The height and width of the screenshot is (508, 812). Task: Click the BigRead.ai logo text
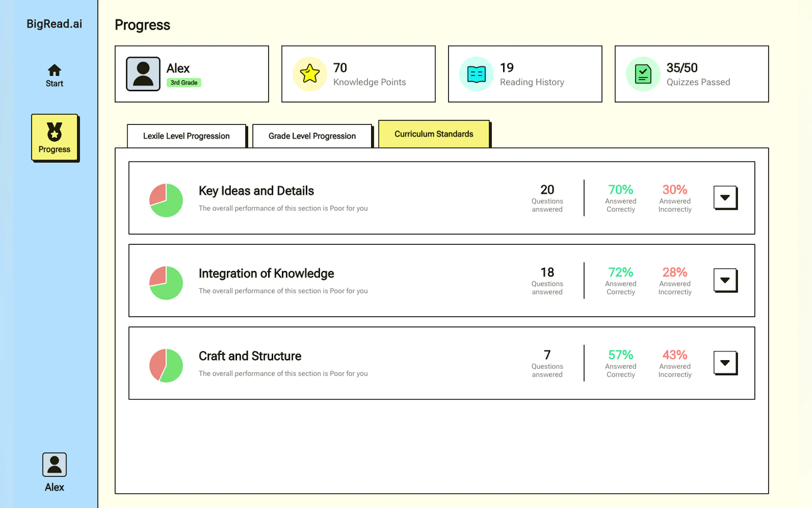pos(54,24)
